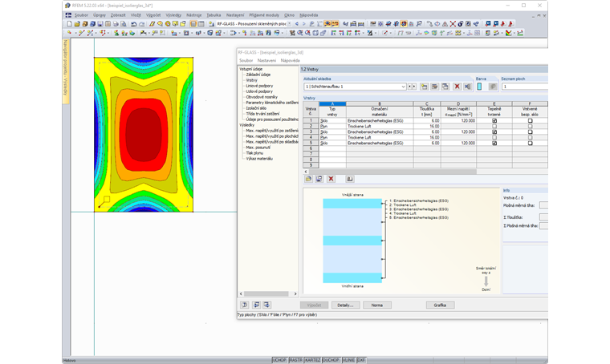The width and height of the screenshot is (610, 364).
Task: Click the Detaily... button
Action: (345, 305)
